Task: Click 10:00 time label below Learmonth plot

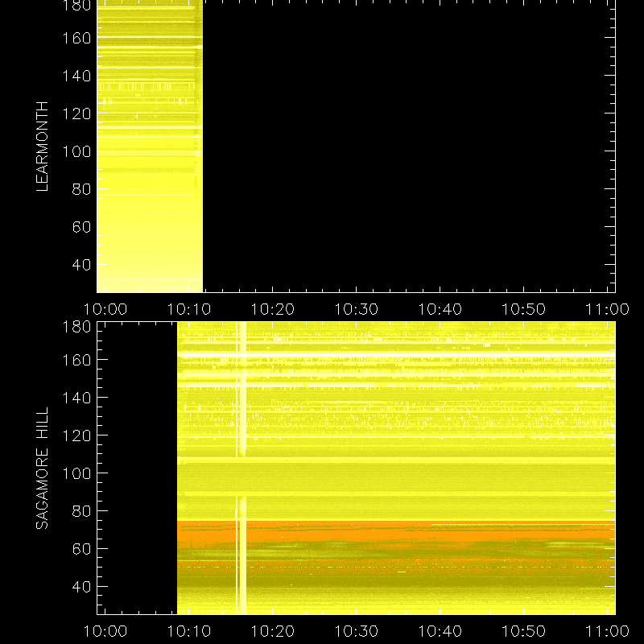Action: 105,309
